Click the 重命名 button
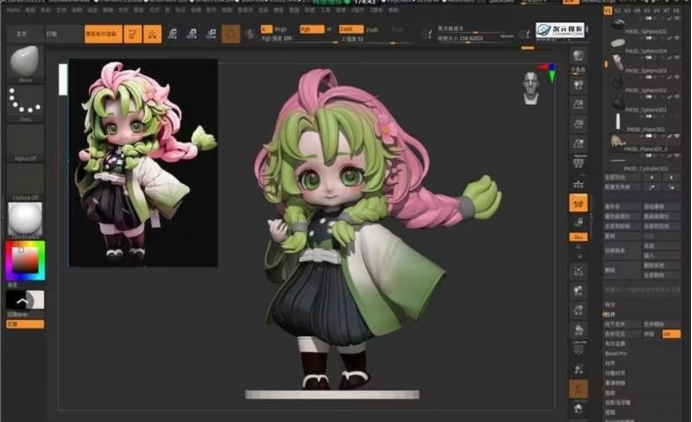The width and height of the screenshot is (692, 422). point(622,206)
